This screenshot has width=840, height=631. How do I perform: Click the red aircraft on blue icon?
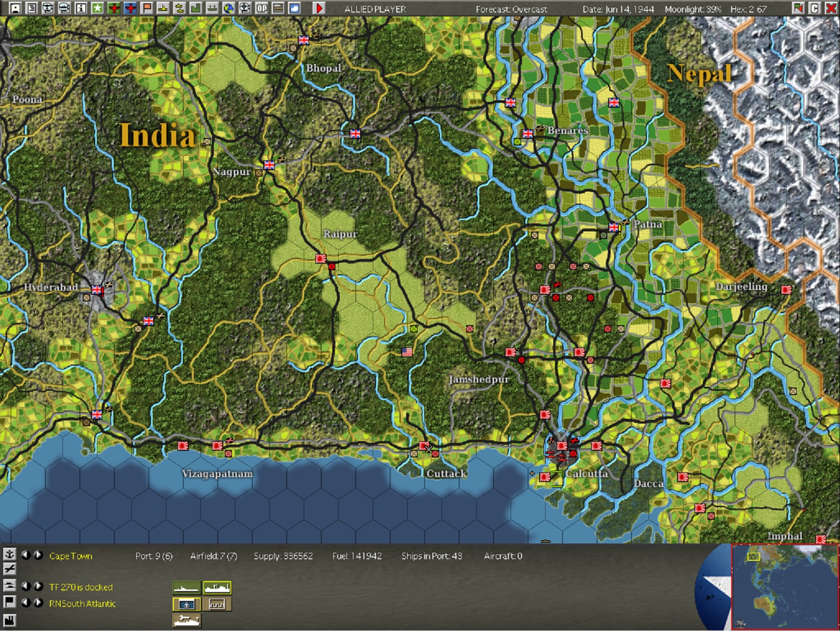tap(130, 8)
